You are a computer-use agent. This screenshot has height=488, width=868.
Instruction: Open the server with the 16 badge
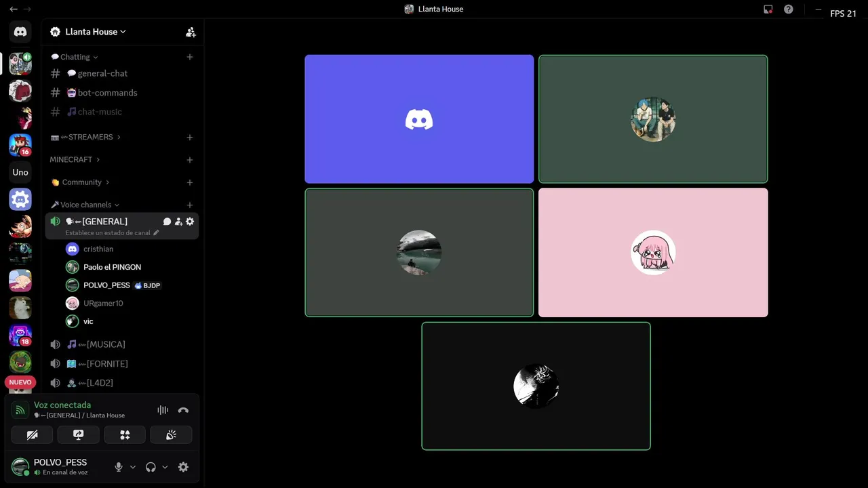[20, 145]
